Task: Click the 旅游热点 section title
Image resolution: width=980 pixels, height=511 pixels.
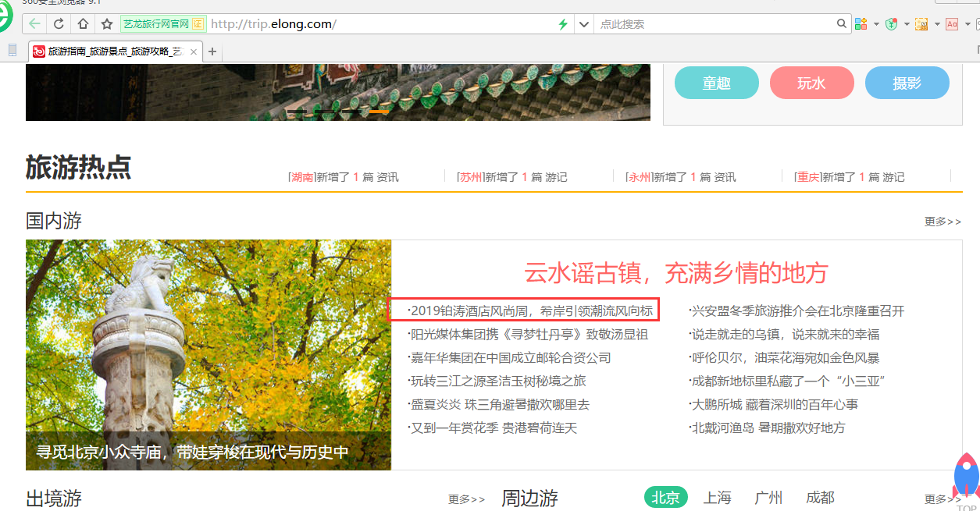Action: tap(79, 167)
